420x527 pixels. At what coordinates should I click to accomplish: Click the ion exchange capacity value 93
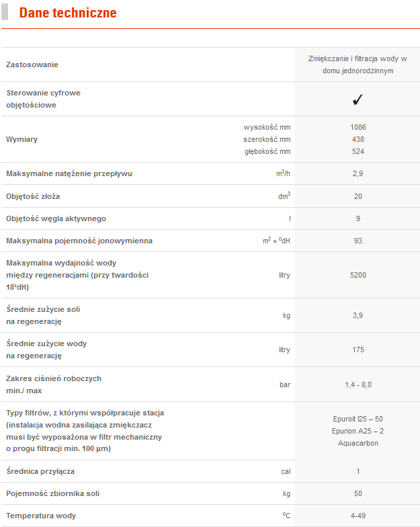coord(358,241)
